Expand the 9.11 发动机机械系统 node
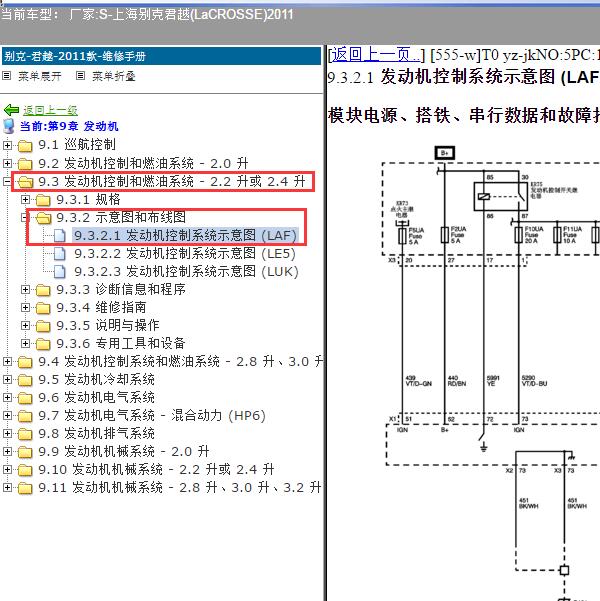The height and width of the screenshot is (601, 600). pos(7,488)
